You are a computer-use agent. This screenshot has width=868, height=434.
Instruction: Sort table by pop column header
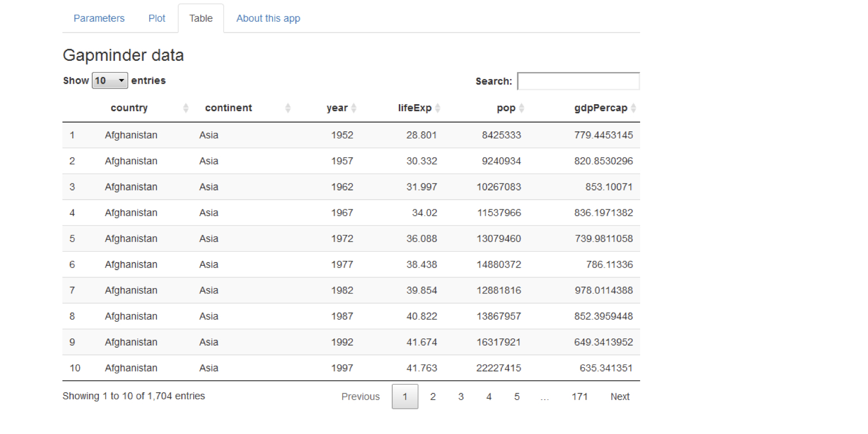click(506, 108)
